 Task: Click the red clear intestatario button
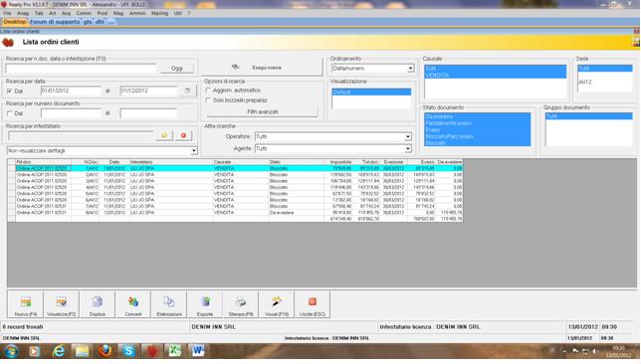[x=183, y=135]
